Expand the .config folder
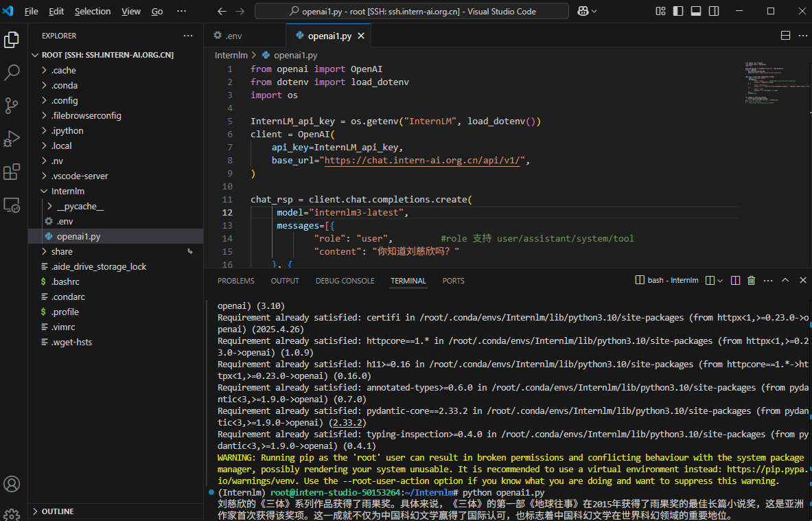The height and width of the screenshot is (521, 812). (x=65, y=100)
